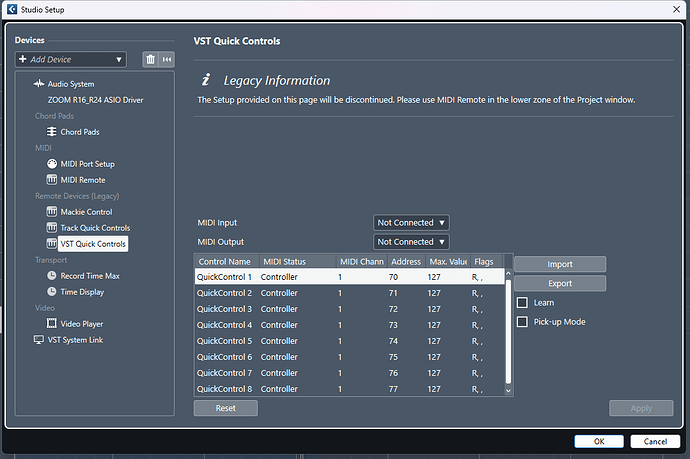Select the QuickControl 7 row name
Viewport: 690px width, 459px height.
coord(224,373)
